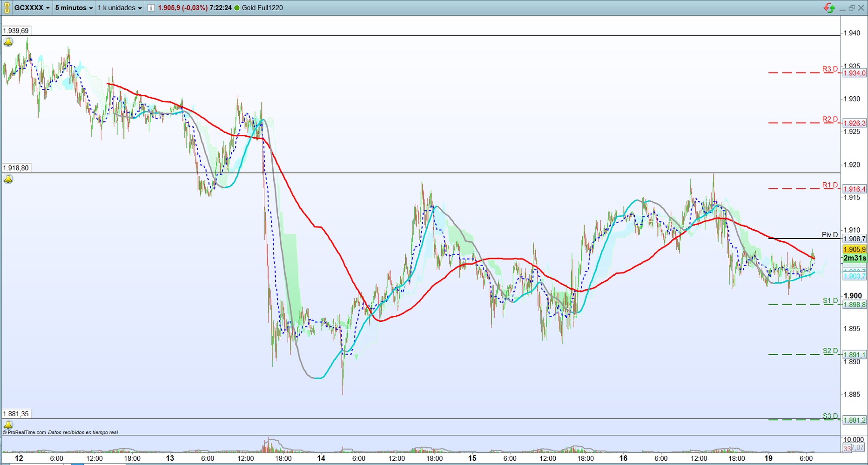Click the S3 D support label

[830, 416]
